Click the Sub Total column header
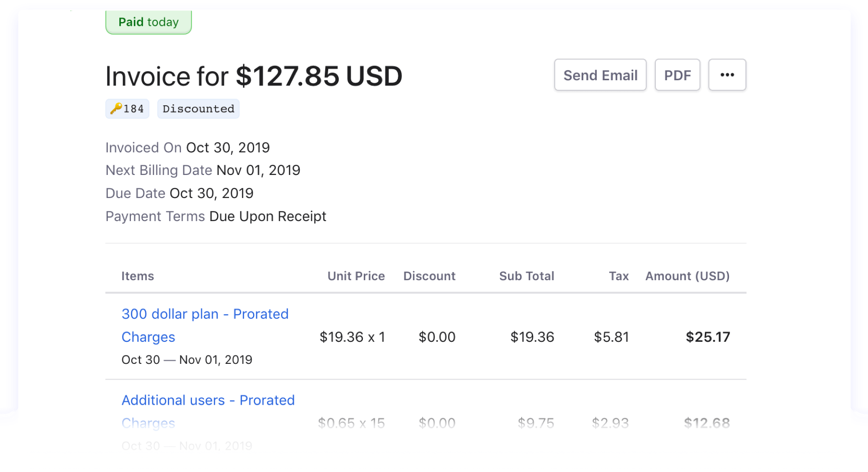868x472 pixels. point(526,276)
